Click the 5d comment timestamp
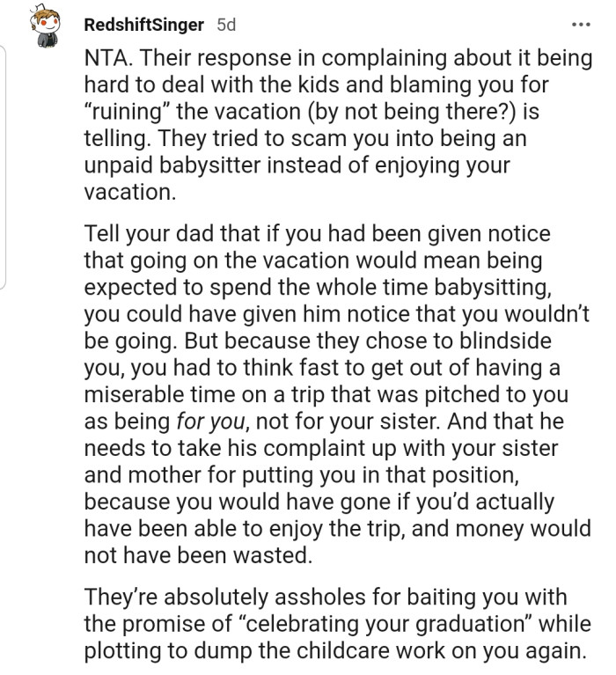Image resolution: width=616 pixels, height=675 pixels. coord(226,26)
